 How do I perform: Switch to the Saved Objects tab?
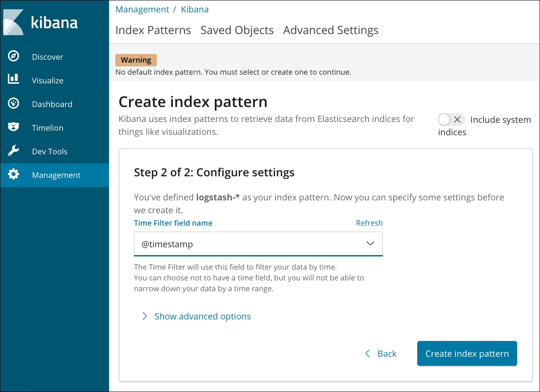[237, 30]
